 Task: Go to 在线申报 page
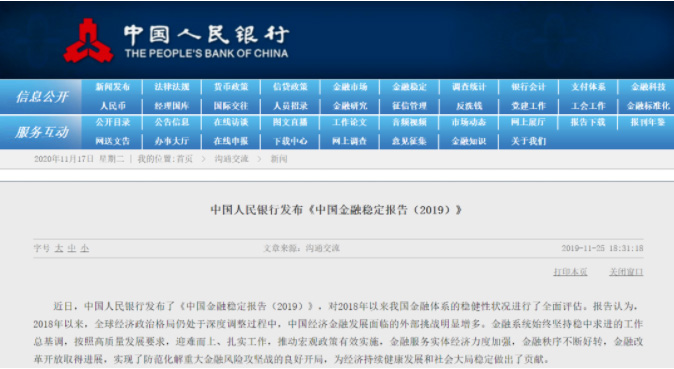tap(231, 141)
